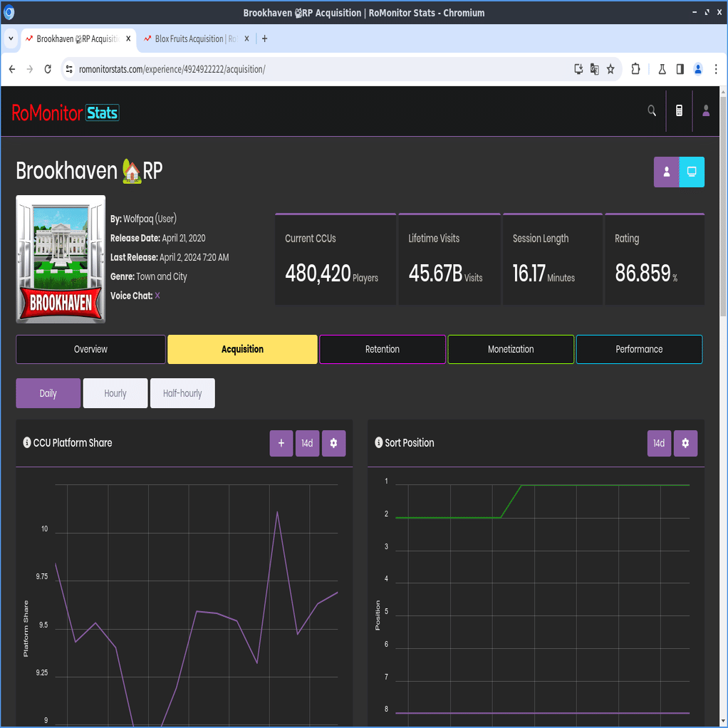Screen dimensions: 728x728
Task: Open a new browser tab
Action: 265,38
